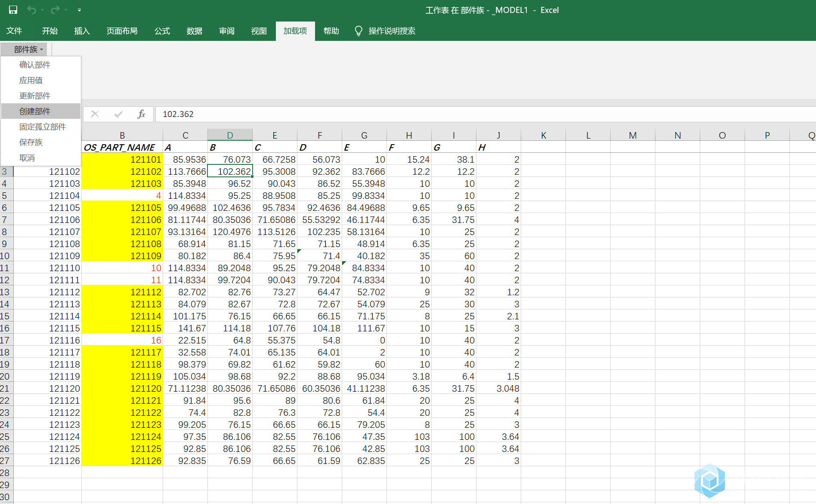Select column B header
Screen dimensions: 816x504
[x=122, y=135]
